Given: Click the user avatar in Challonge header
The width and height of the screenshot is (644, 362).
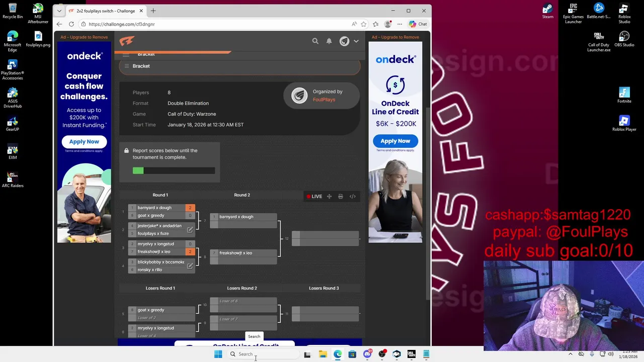Looking at the screenshot, I should [x=344, y=41].
